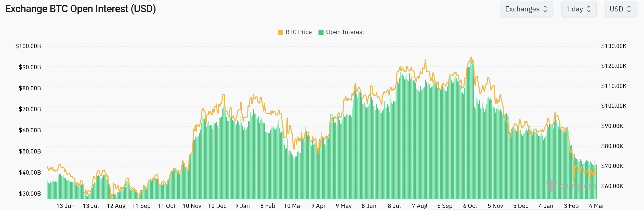Open the Exchanges dropdown
This screenshot has height=210, width=644.
pos(526,9)
